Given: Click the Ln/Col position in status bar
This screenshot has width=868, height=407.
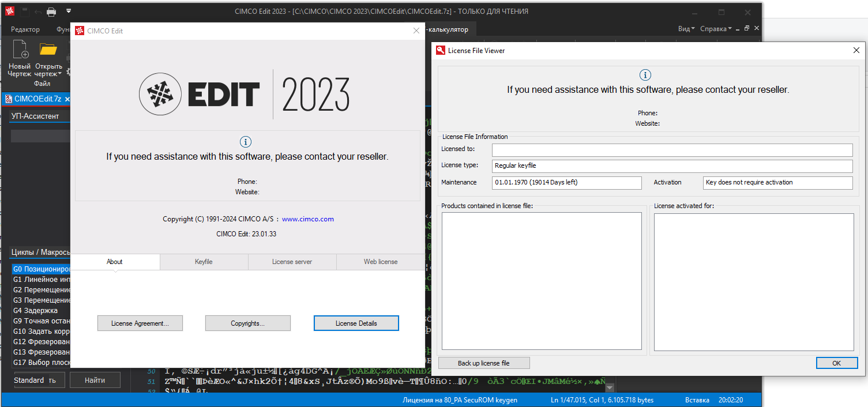Looking at the screenshot, I should tap(603, 400).
